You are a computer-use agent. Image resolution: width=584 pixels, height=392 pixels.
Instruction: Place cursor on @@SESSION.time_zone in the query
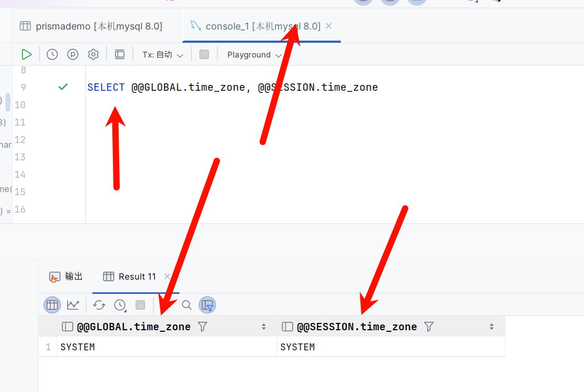point(318,87)
